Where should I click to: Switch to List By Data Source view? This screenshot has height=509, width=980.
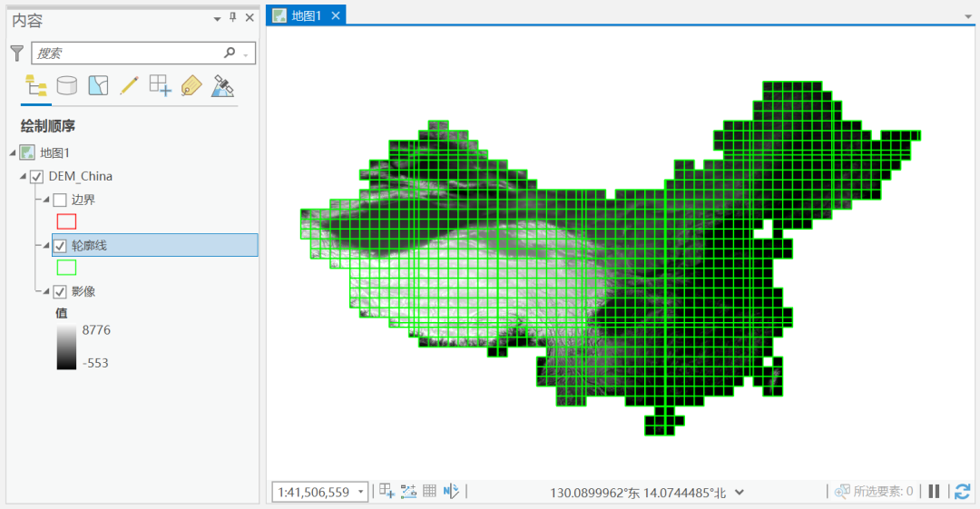(67, 86)
